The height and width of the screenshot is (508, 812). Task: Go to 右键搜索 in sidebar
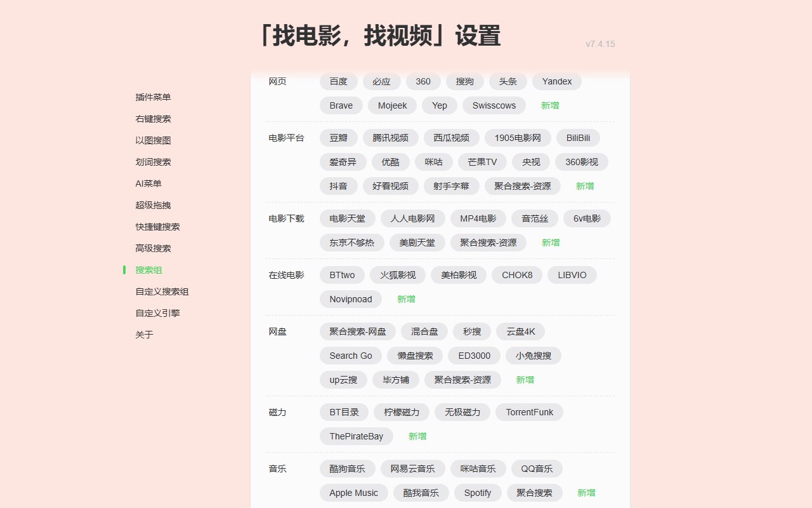coord(153,119)
